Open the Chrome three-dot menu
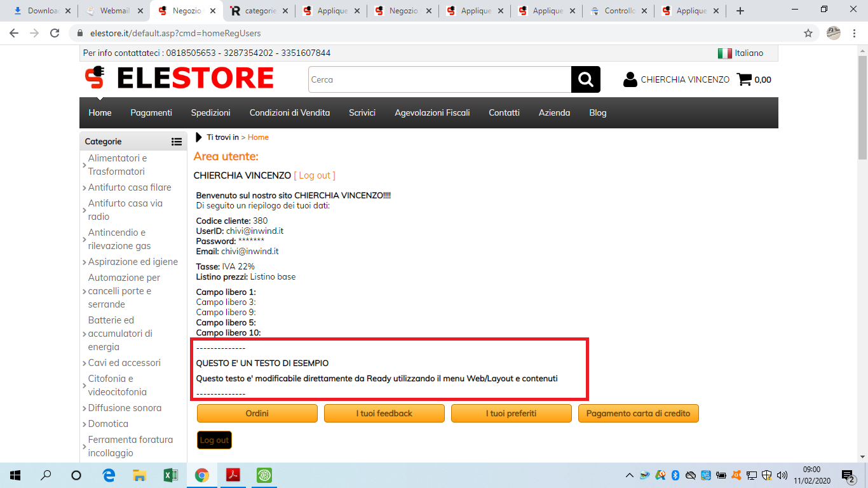The height and width of the screenshot is (488, 868). point(855,33)
